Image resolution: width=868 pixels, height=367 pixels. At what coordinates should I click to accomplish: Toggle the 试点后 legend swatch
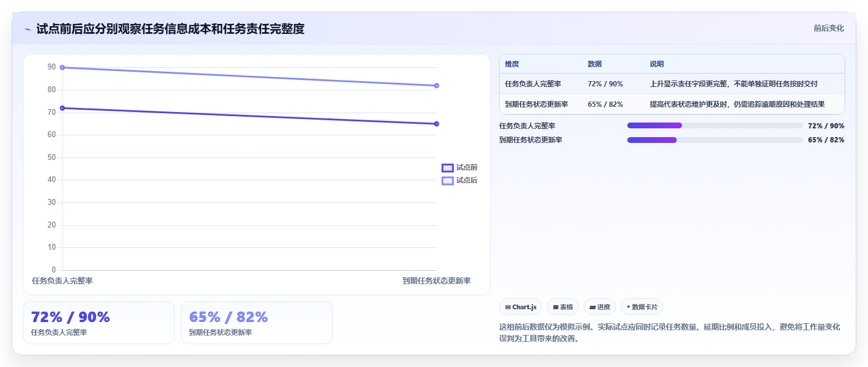coord(448,181)
